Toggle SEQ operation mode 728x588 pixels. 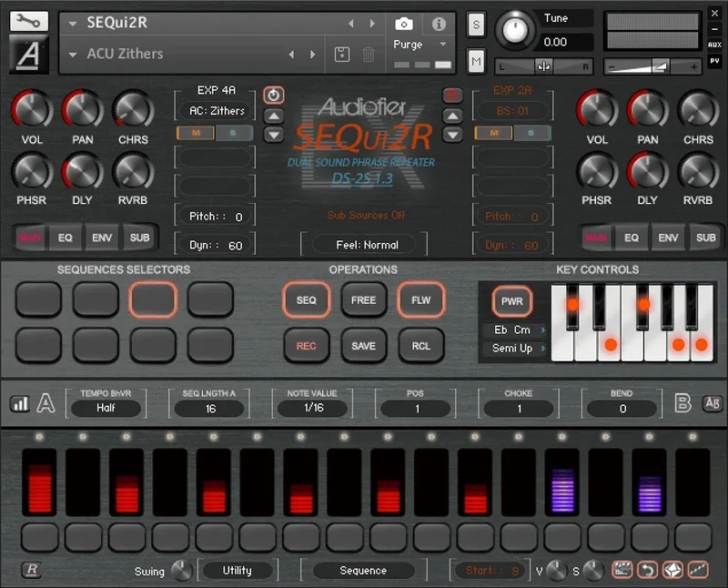pyautogui.click(x=307, y=300)
